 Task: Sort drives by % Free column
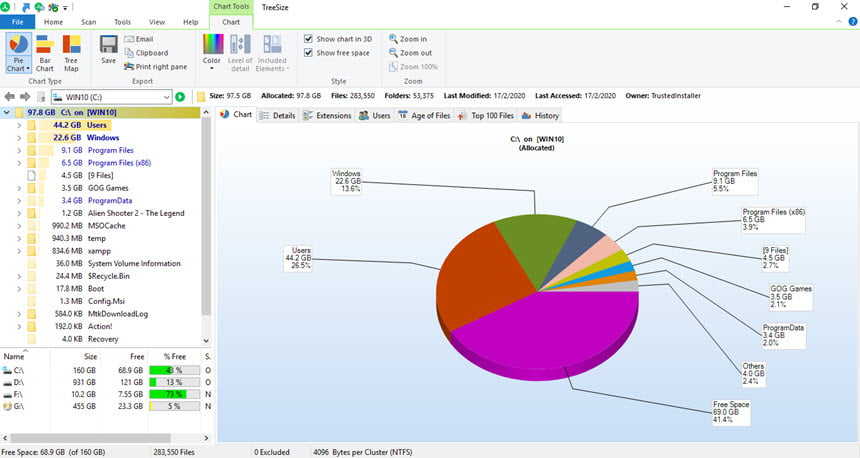[x=174, y=357]
